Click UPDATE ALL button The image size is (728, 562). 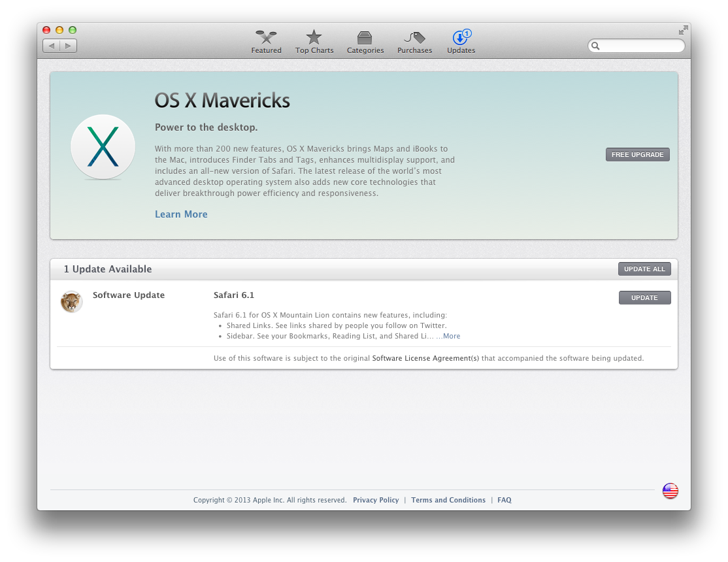click(x=644, y=269)
